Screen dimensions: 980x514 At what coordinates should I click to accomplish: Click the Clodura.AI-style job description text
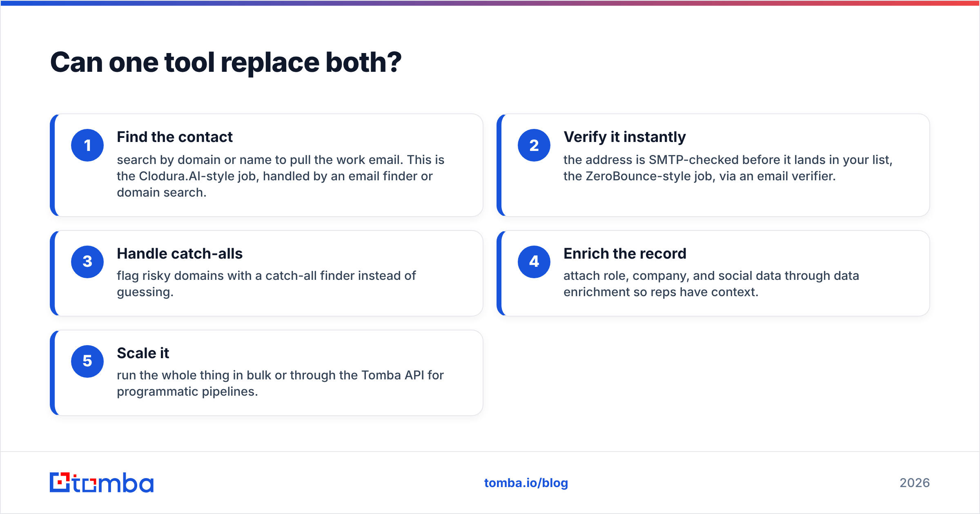coord(281,176)
